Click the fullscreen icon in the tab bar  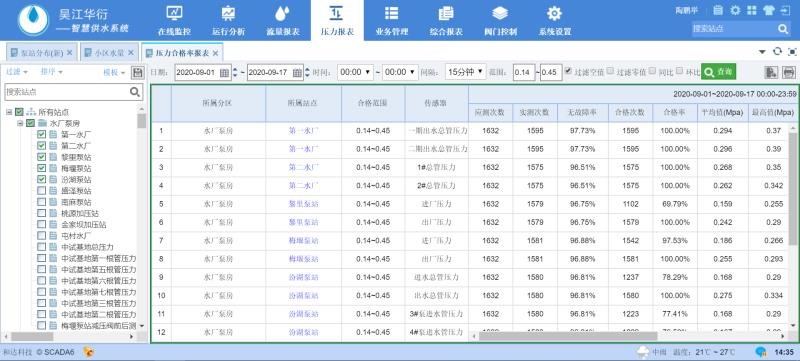[791, 51]
